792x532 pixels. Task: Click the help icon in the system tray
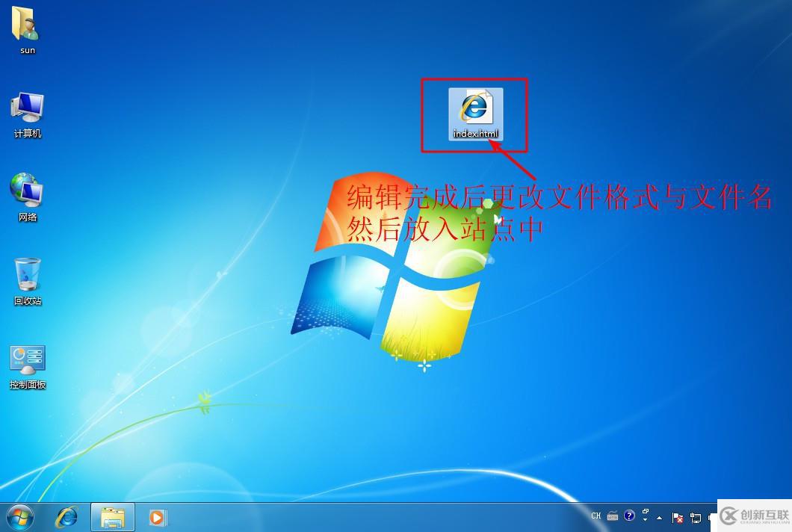tap(628, 516)
